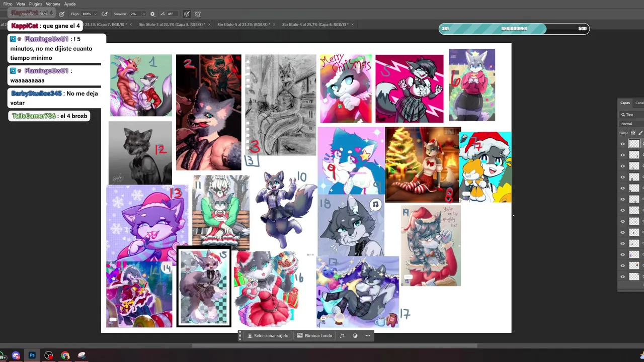The image size is (644, 362).
Task: Hide the bottommost visible layer
Action: [622, 277]
